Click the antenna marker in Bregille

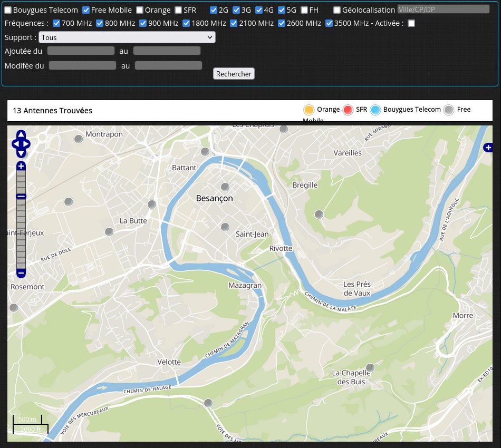click(x=319, y=215)
